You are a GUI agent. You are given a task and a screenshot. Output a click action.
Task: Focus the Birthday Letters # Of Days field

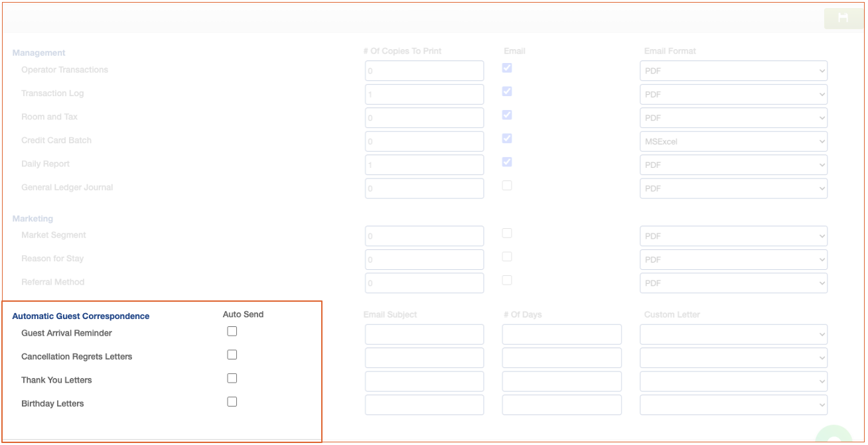point(561,405)
